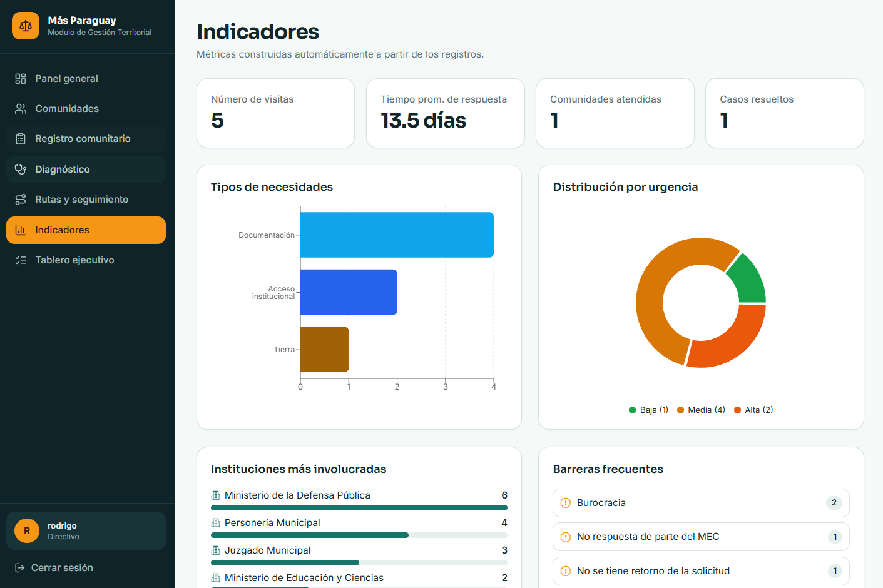Click the warning icon next to Burocracia

click(x=566, y=503)
